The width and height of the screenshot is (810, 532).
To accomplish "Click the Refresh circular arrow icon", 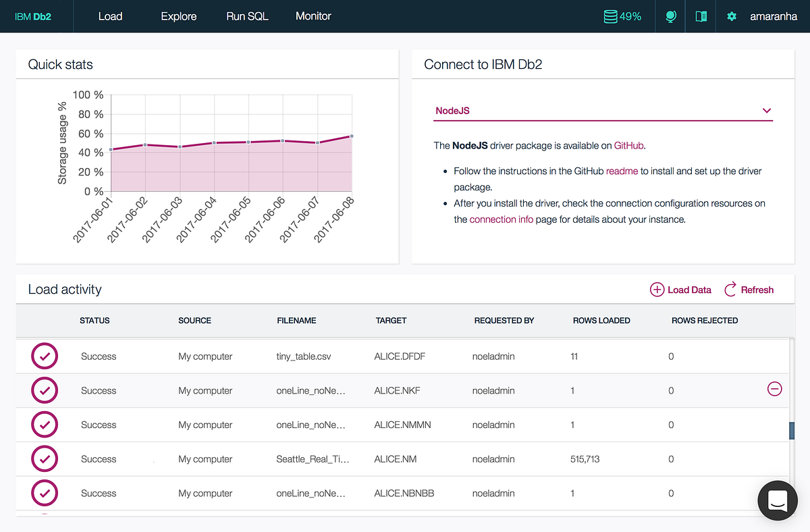I will pos(730,290).
